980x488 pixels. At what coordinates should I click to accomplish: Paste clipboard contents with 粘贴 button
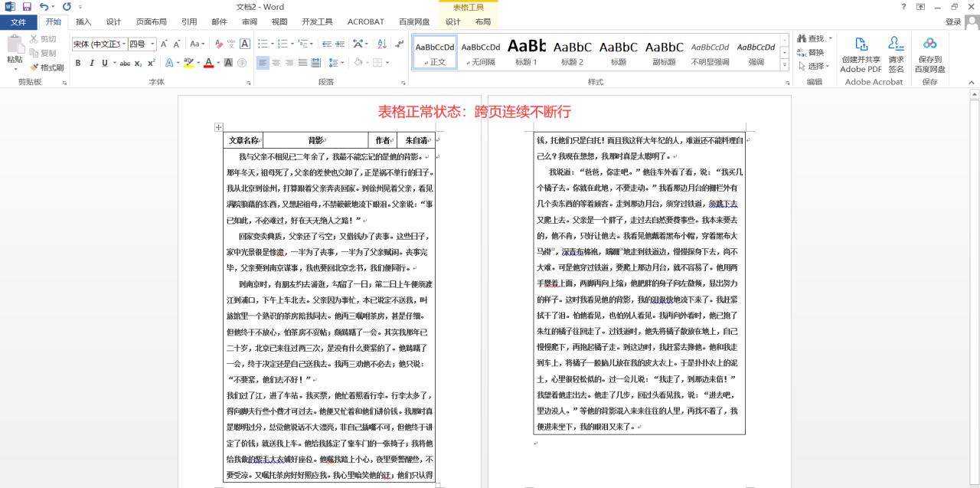[x=15, y=51]
